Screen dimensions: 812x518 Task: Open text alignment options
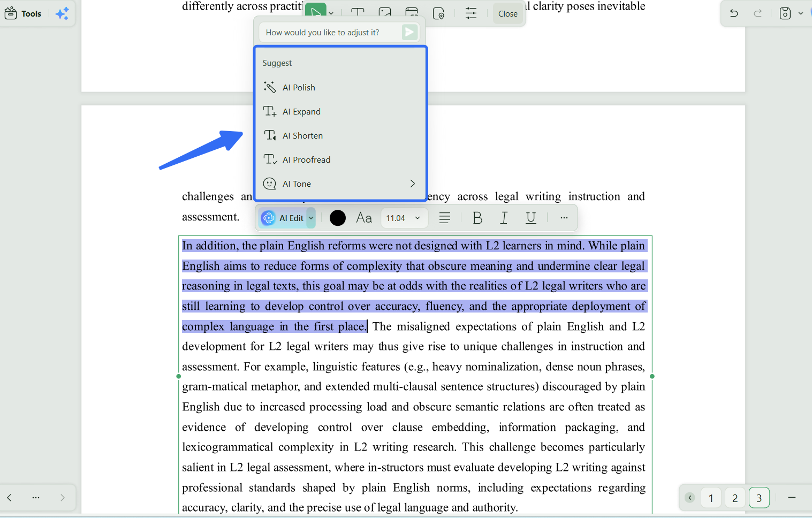[x=445, y=218]
